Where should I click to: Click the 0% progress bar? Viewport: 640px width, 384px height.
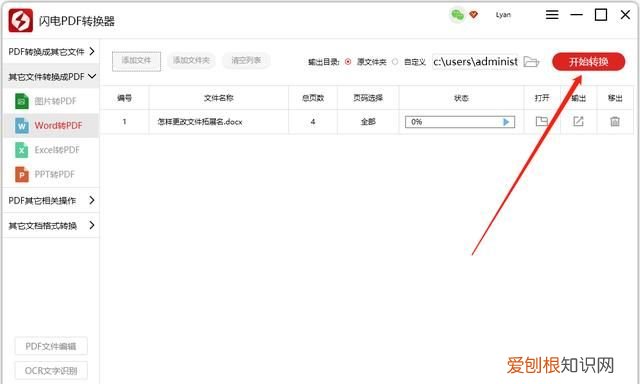(x=460, y=122)
